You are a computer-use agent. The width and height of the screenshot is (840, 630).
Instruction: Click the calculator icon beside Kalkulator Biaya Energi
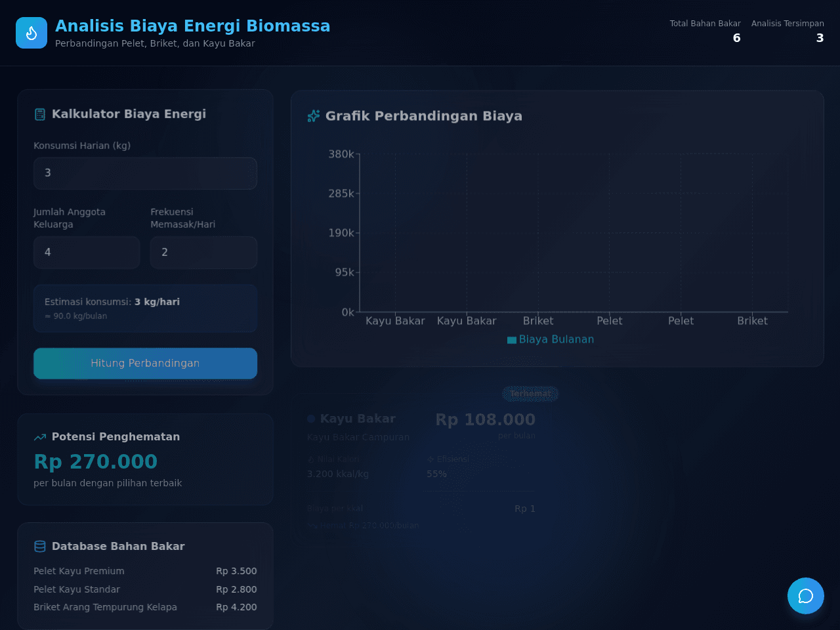click(x=40, y=114)
